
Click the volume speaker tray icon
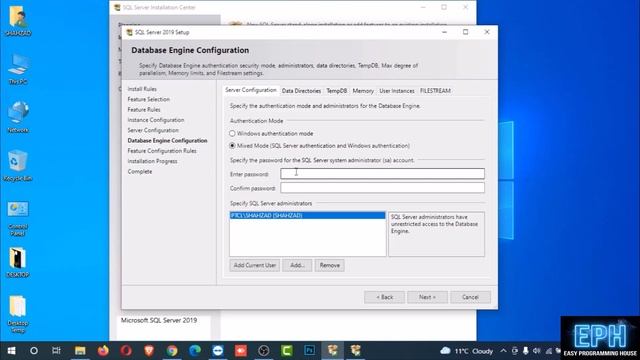[537, 351]
